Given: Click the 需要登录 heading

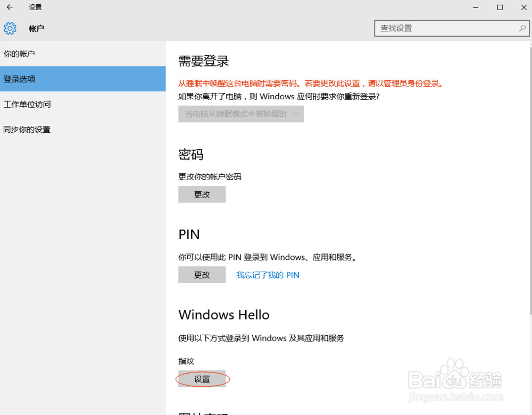Looking at the screenshot, I should click(204, 61).
